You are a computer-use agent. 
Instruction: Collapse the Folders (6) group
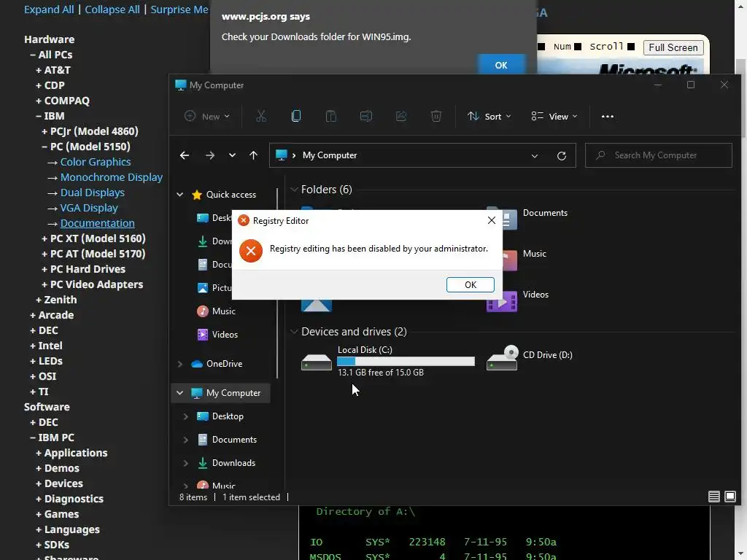click(294, 190)
